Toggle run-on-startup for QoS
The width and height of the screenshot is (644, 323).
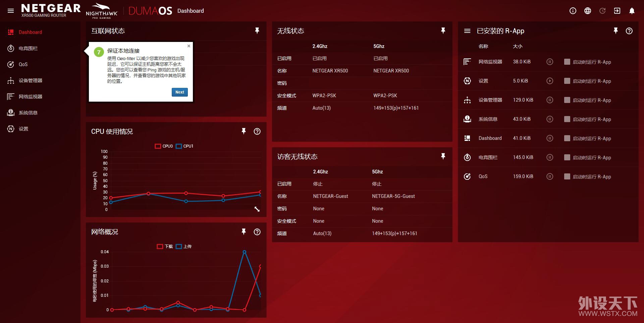point(567,176)
